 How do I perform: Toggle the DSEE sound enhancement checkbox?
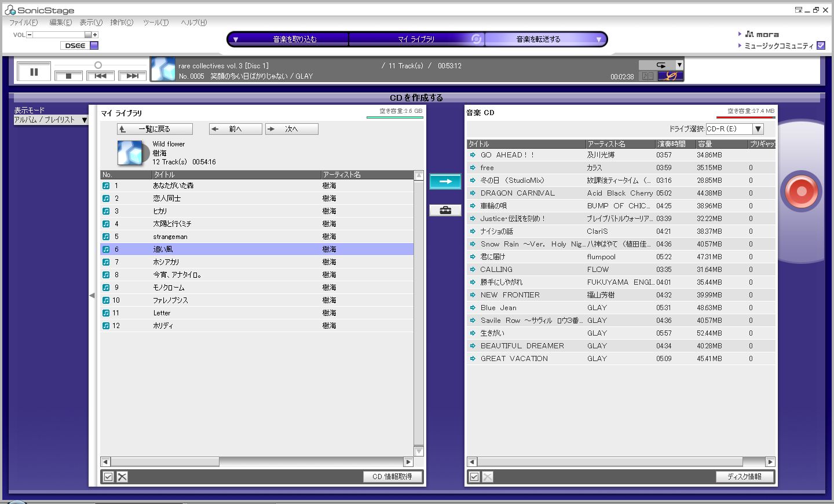pos(94,46)
